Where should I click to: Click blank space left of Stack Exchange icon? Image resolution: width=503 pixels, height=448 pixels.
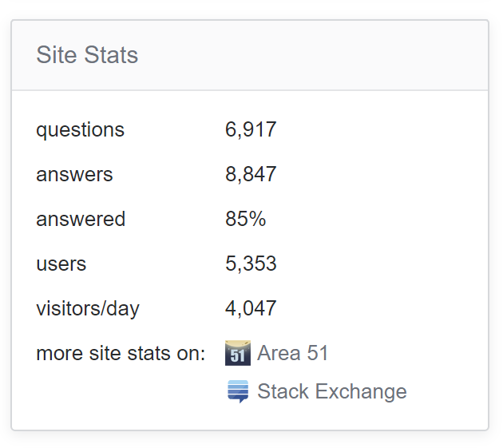coord(120,391)
